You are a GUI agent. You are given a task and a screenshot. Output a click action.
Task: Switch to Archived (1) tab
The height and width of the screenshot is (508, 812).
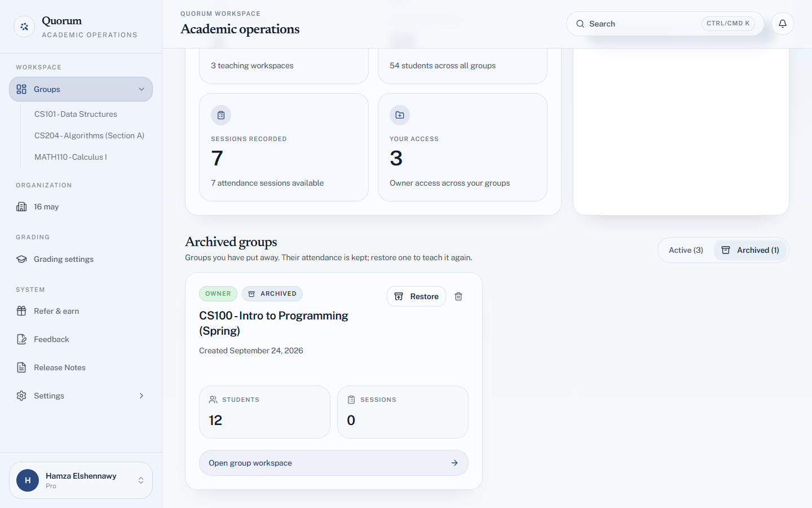(750, 250)
